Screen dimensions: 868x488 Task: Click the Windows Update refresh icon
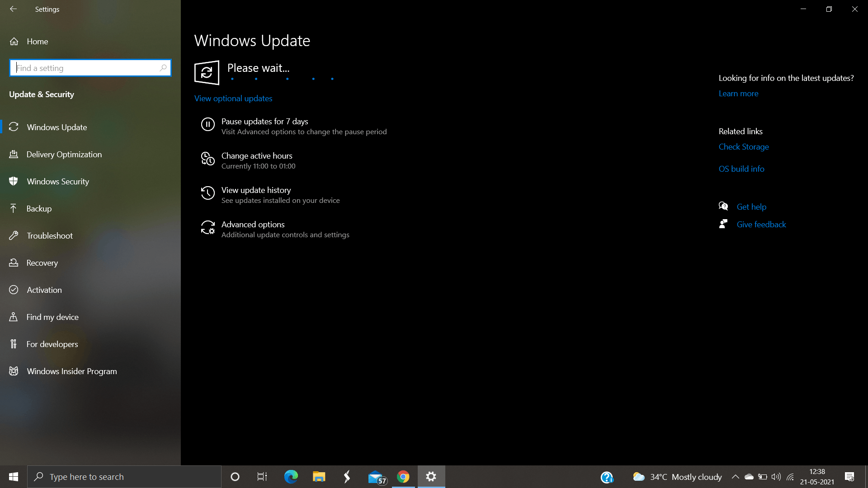206,72
